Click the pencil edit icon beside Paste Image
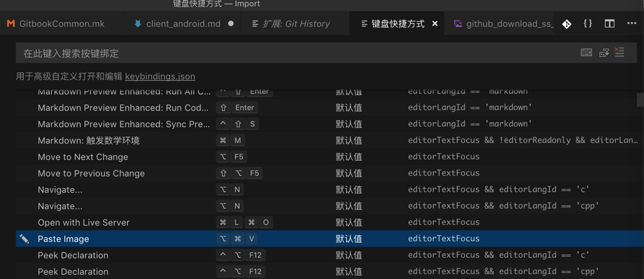Viewport: 644px width, 279px height. 25,239
